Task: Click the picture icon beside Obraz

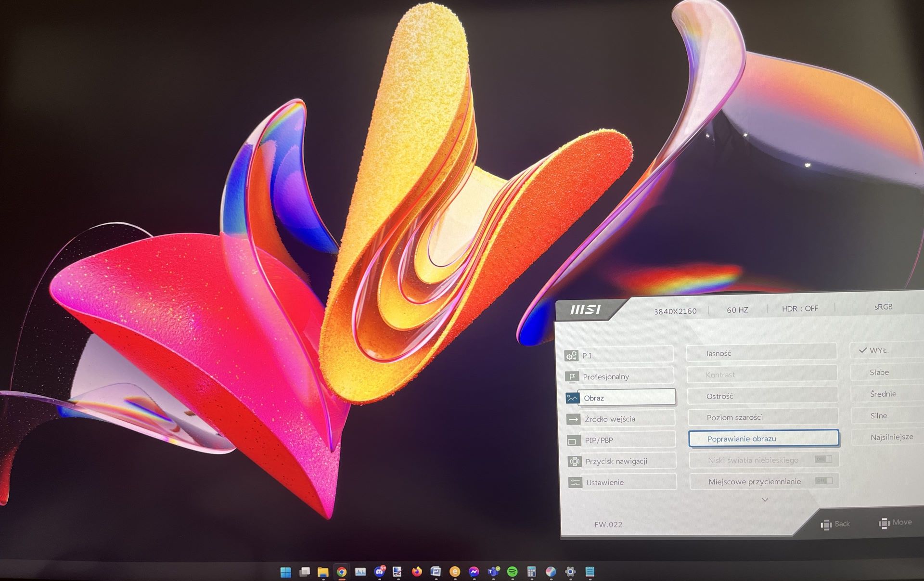Action: tap(572, 398)
